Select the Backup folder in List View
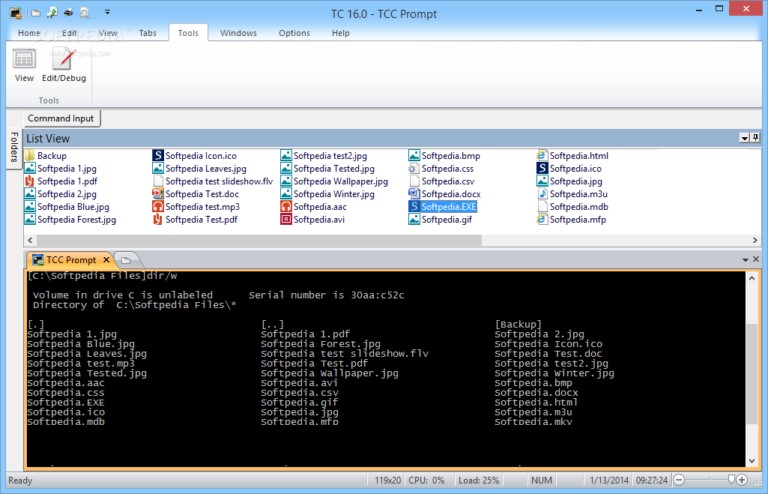The height and width of the screenshot is (494, 768). 46,156
